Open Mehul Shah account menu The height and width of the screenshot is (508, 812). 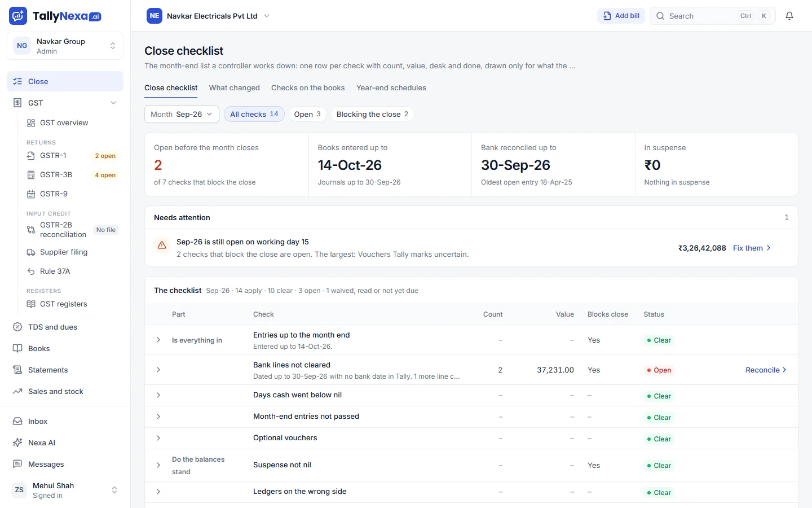[x=65, y=491]
